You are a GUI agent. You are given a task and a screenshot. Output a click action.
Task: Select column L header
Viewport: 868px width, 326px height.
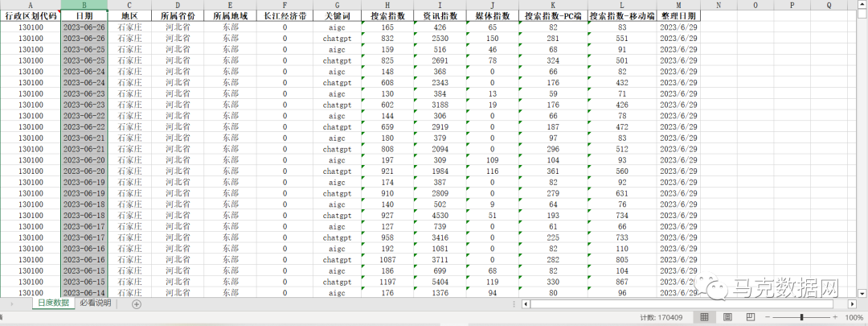[x=622, y=5]
